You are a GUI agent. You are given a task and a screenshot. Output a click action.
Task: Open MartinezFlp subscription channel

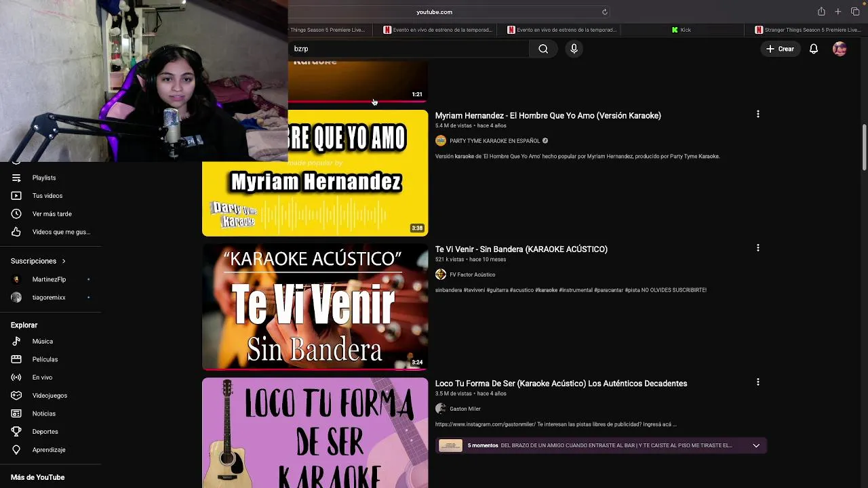point(50,279)
